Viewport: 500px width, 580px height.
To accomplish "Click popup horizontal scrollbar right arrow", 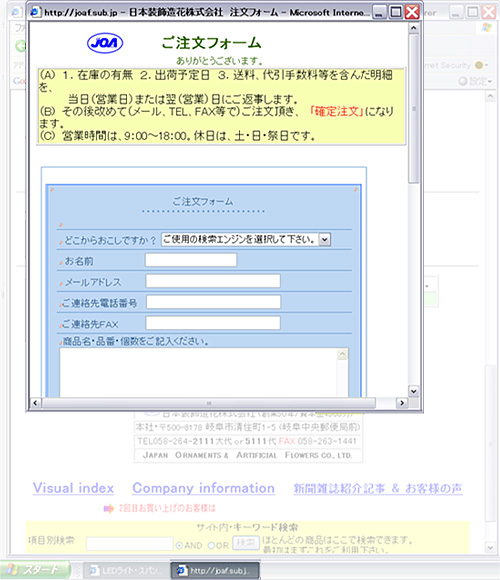I will pyautogui.click(x=402, y=403).
